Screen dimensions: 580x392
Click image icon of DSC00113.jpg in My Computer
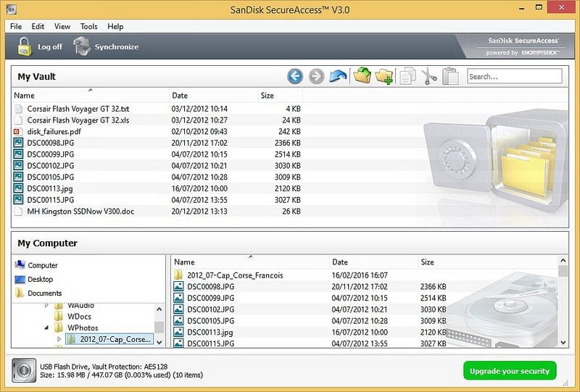click(x=178, y=332)
